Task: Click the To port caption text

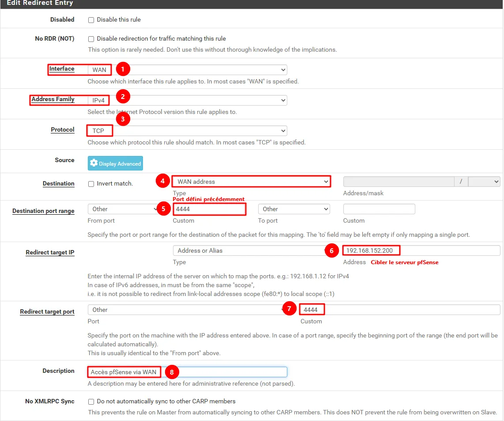Action: (268, 221)
